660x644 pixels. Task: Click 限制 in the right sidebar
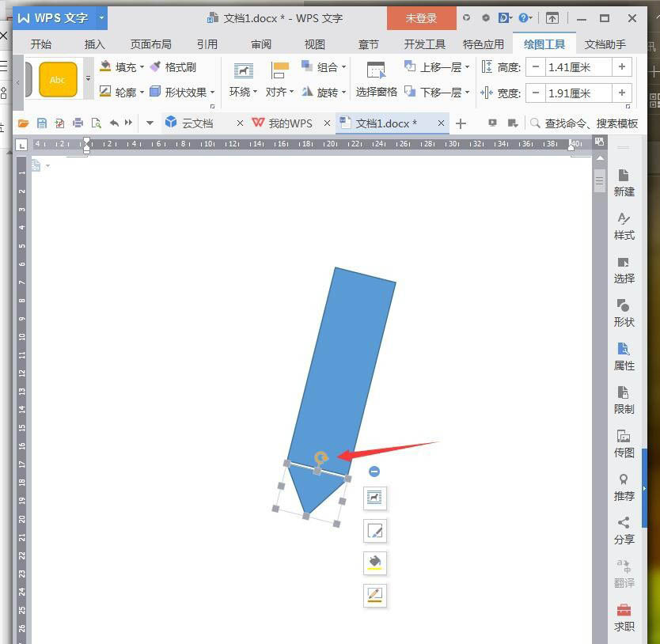pyautogui.click(x=624, y=400)
